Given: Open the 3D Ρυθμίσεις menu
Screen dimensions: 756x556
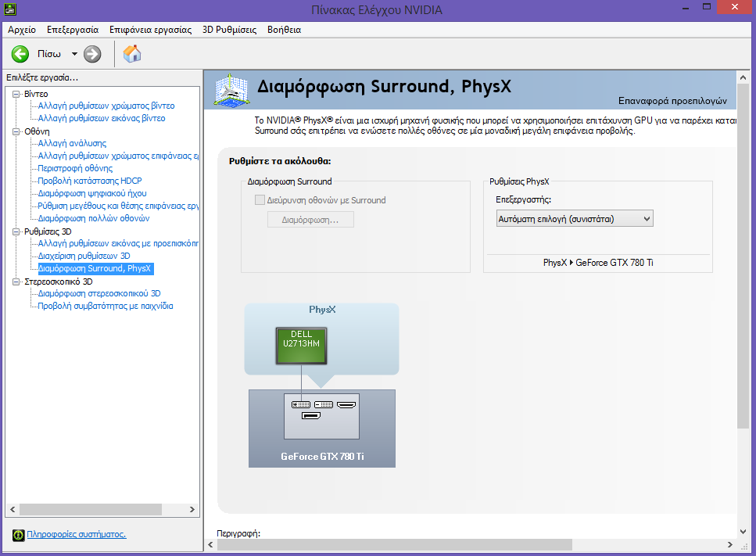Looking at the screenshot, I should tap(230, 30).
